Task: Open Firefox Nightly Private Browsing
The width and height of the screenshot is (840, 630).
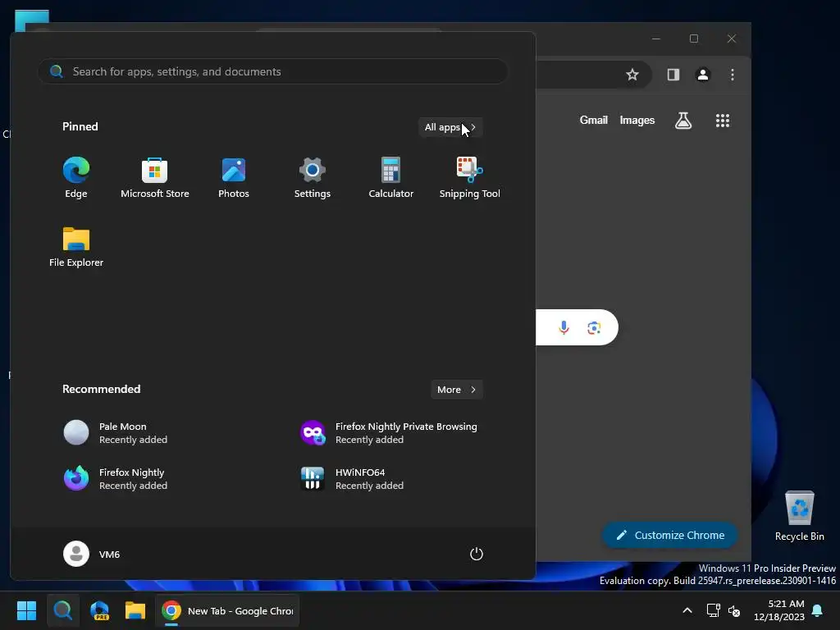Action: pyautogui.click(x=389, y=433)
